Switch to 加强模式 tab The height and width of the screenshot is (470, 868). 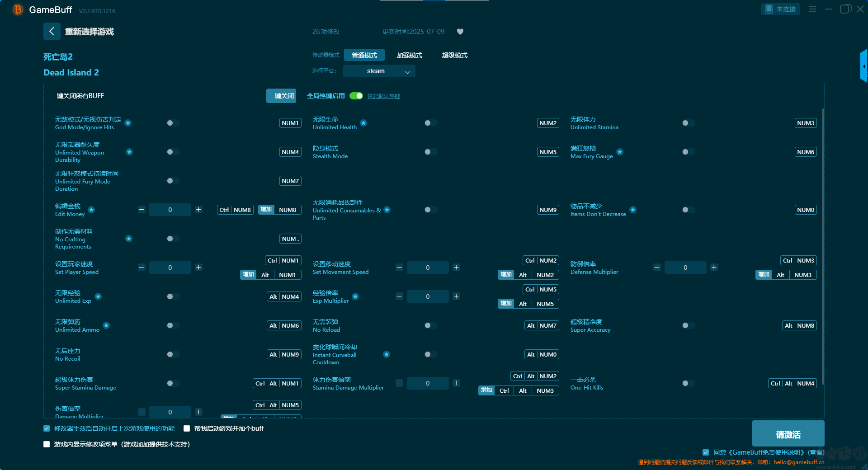point(410,55)
